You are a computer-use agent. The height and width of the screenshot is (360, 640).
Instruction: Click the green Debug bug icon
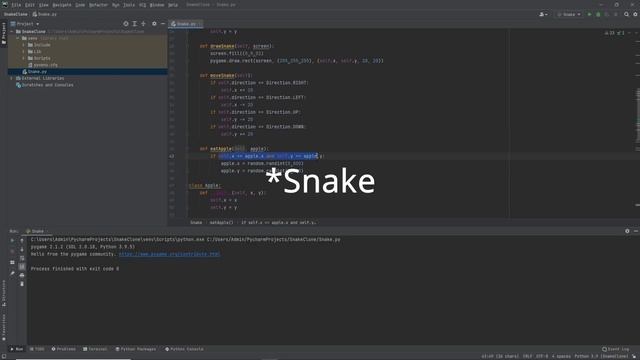598,14
